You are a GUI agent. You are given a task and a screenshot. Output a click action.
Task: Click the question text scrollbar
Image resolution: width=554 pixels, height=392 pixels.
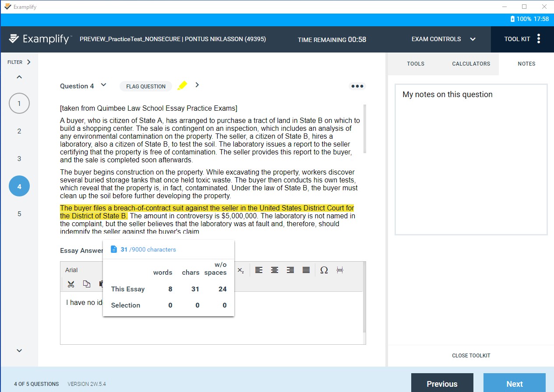365,129
